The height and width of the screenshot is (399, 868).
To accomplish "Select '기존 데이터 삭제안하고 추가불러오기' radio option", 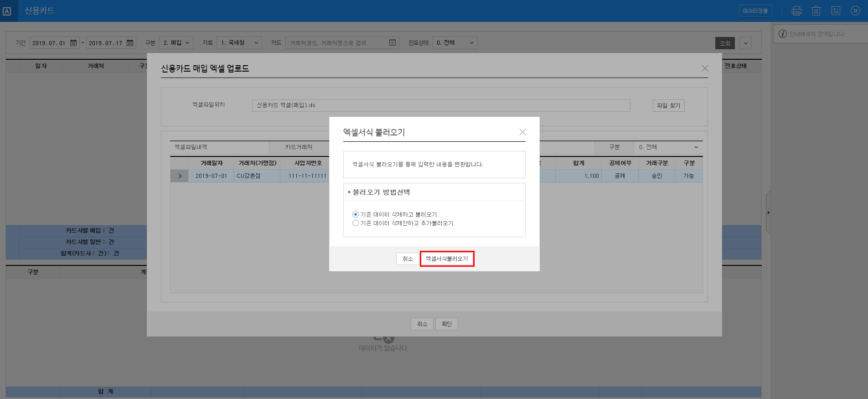I will coord(356,223).
